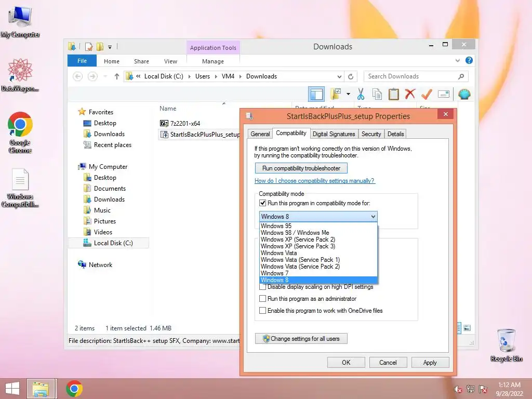
Task: Click Change settings for all users
Action: click(301, 339)
